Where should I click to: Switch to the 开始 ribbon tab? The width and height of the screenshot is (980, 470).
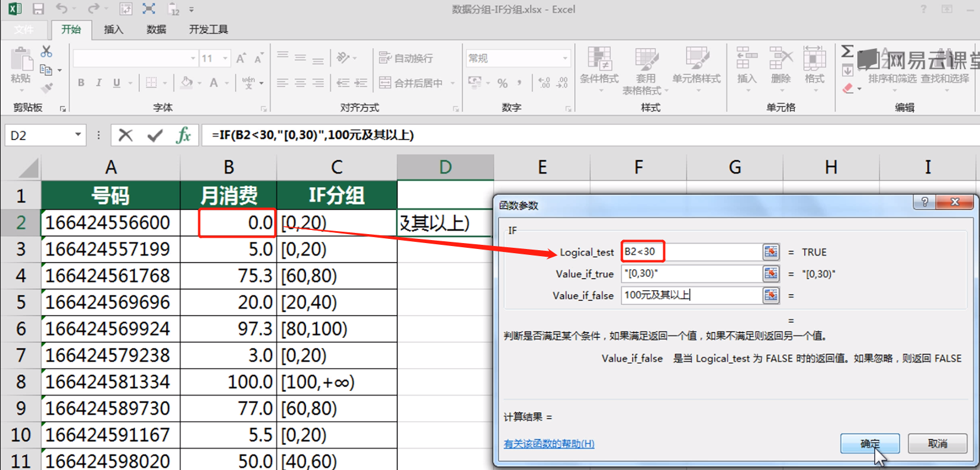pos(71,29)
